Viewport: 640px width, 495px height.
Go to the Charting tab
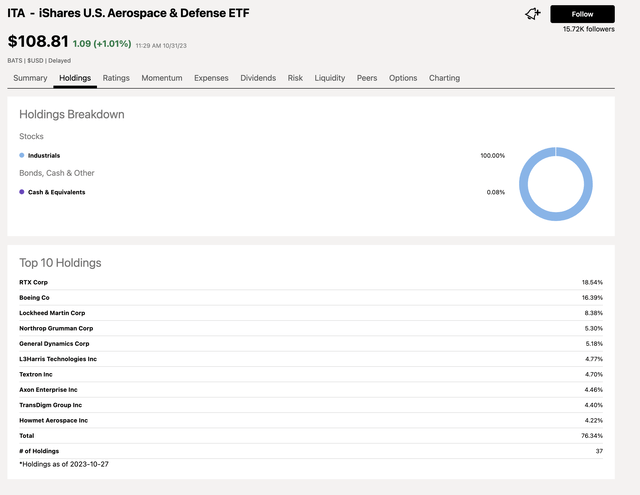coord(445,78)
